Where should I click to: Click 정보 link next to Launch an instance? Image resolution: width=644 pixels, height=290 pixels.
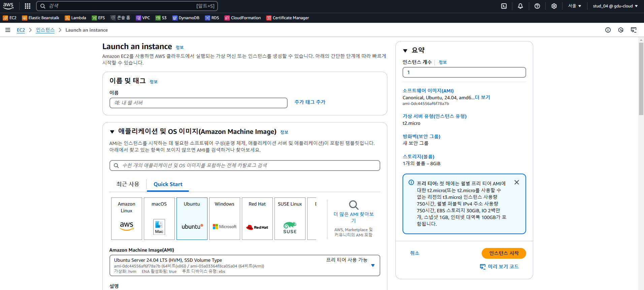click(x=180, y=47)
